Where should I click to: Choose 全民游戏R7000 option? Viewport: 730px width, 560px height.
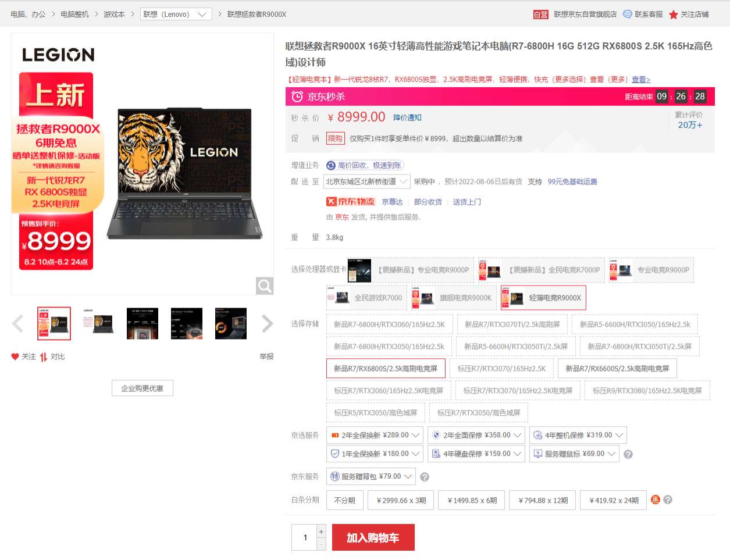366,298
